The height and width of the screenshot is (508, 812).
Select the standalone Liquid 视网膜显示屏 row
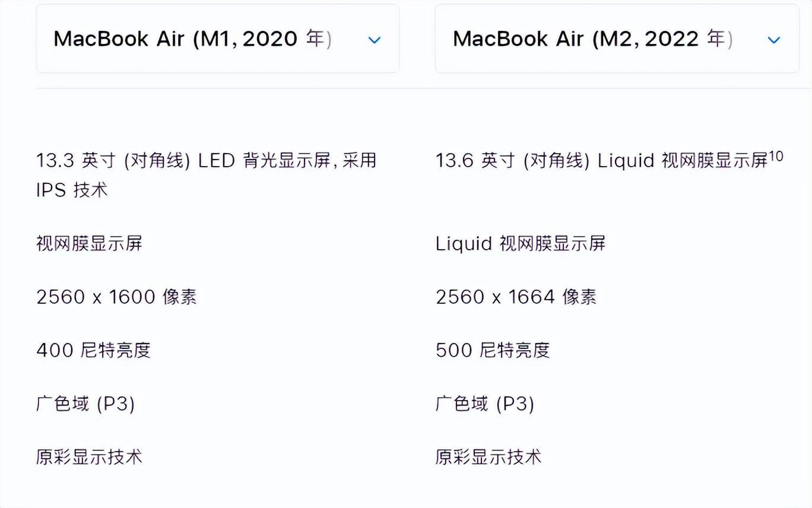click(520, 244)
